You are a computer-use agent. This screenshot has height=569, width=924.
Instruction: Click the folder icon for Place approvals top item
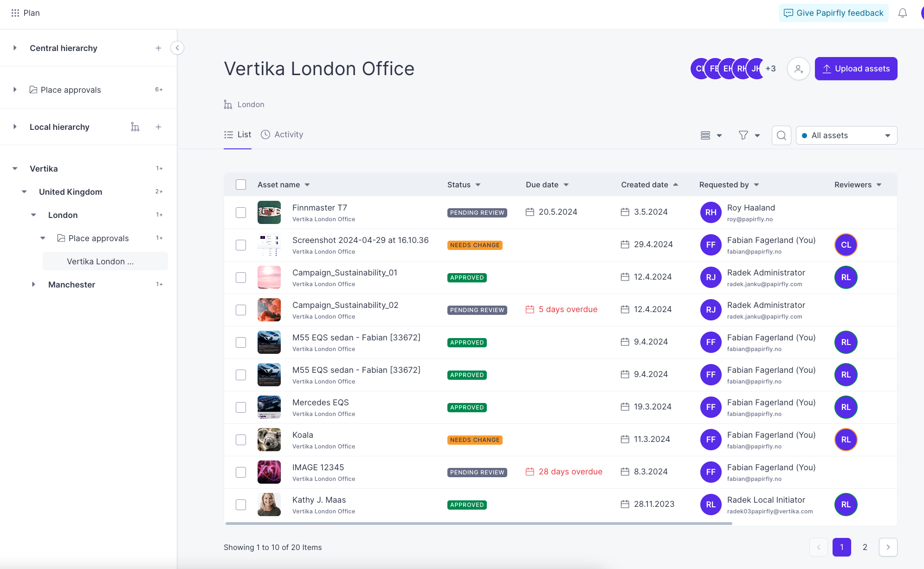33,90
